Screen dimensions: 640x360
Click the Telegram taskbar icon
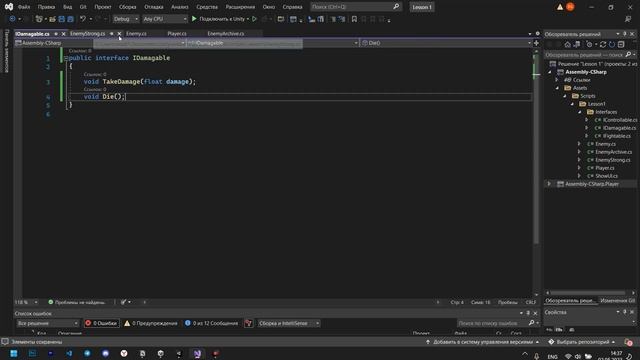(x=87, y=353)
